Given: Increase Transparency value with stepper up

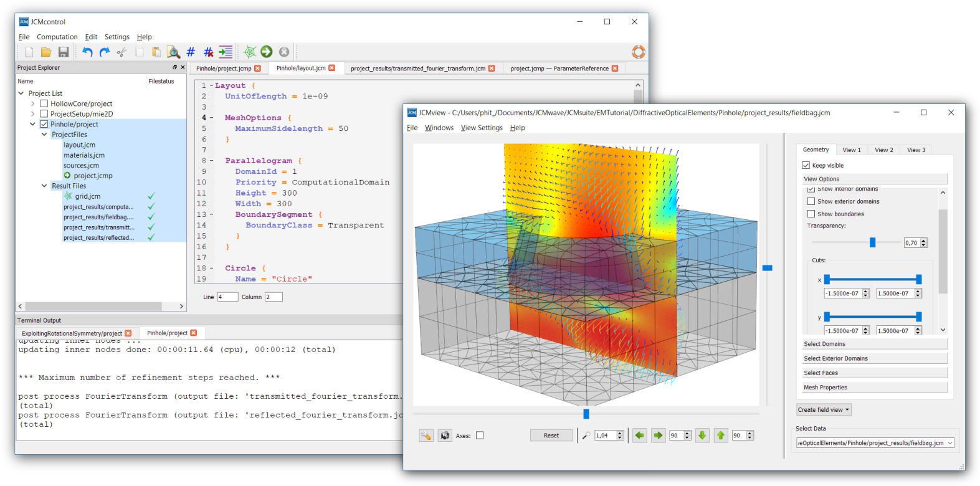Looking at the screenshot, I should 924,241.
